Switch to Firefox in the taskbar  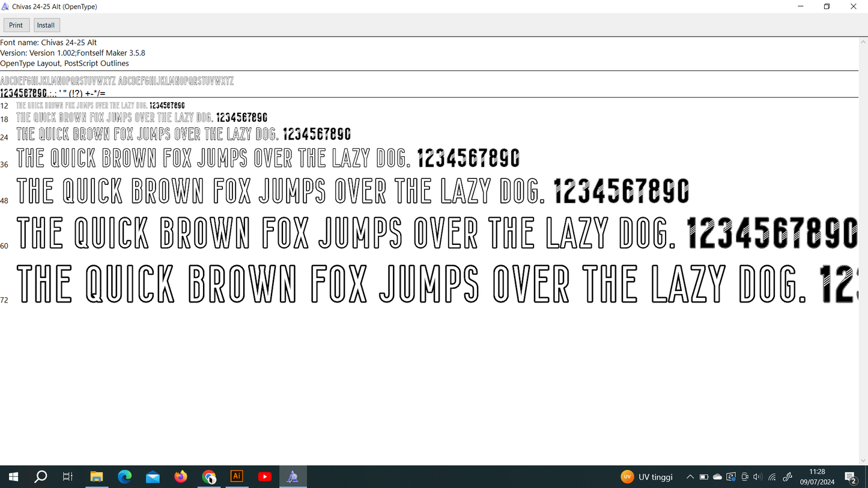tap(180, 477)
